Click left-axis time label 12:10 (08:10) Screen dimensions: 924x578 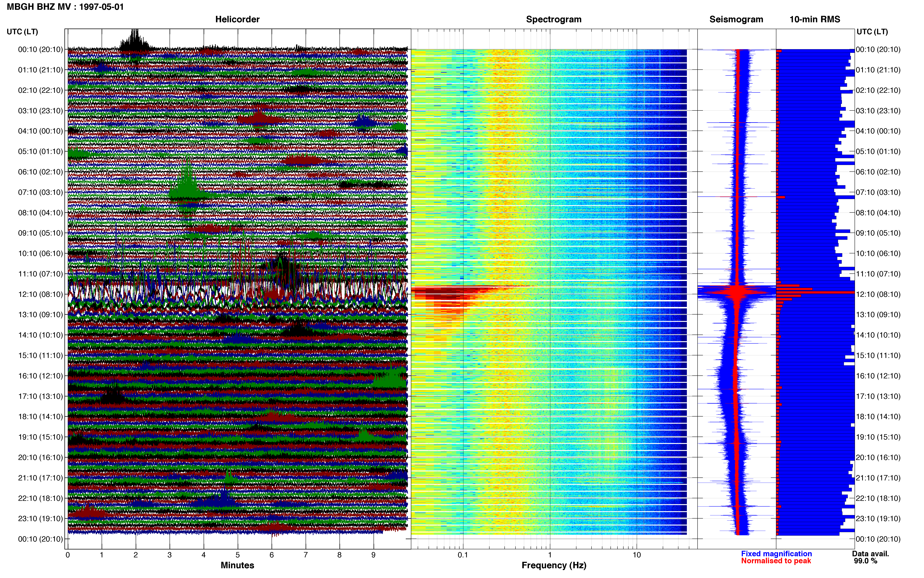point(41,294)
